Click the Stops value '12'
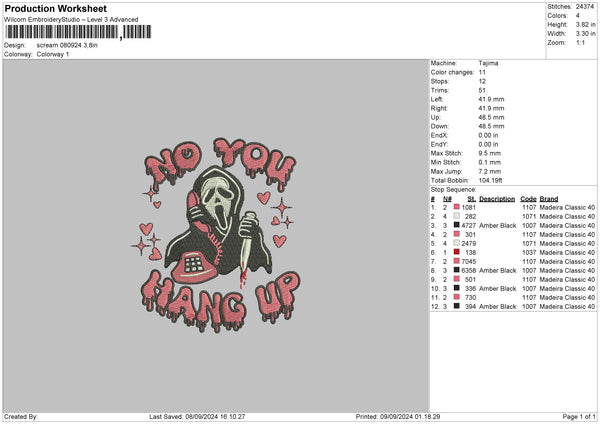600x424 pixels. pyautogui.click(x=482, y=81)
